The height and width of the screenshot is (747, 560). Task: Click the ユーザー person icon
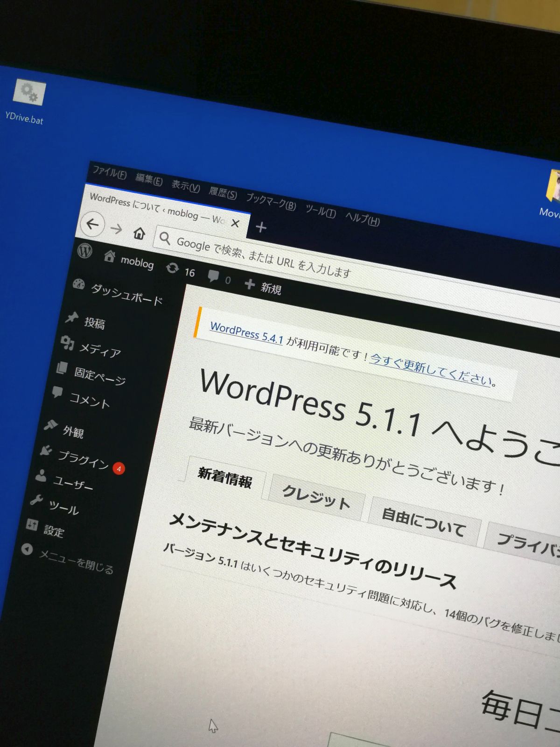tap(41, 475)
